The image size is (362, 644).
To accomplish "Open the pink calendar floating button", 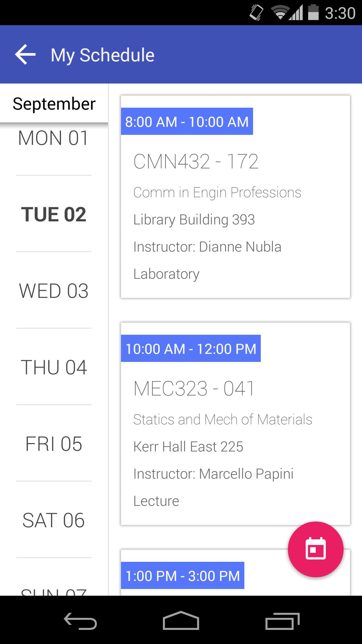I will tap(315, 549).
